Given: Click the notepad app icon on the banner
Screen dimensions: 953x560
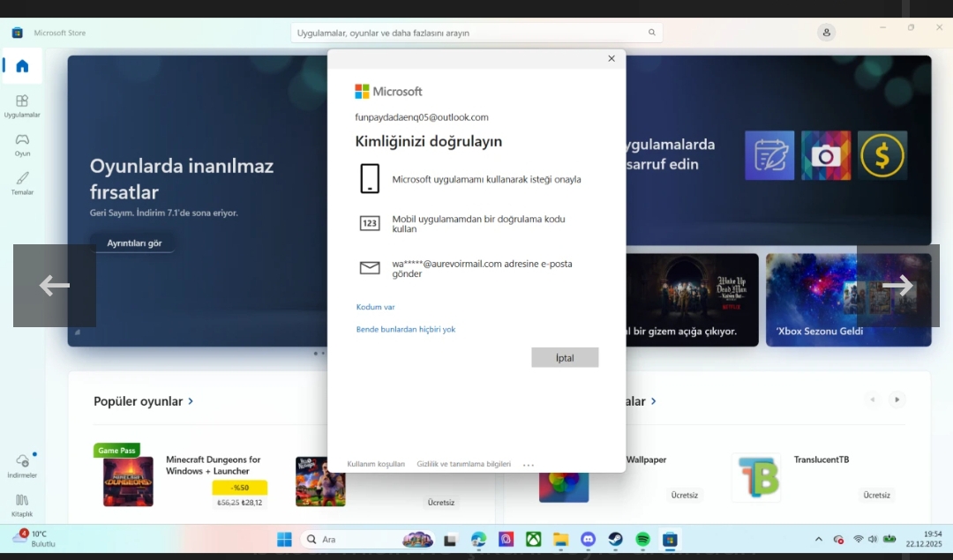Looking at the screenshot, I should [x=769, y=155].
